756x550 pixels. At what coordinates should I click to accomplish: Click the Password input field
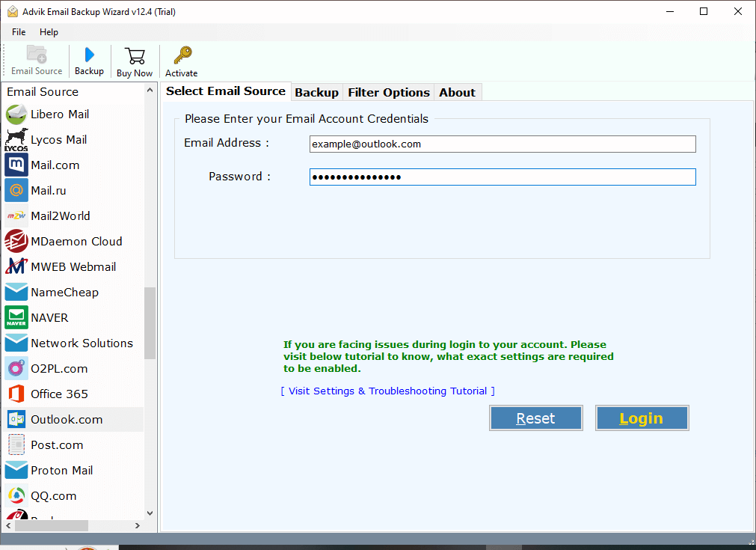503,177
